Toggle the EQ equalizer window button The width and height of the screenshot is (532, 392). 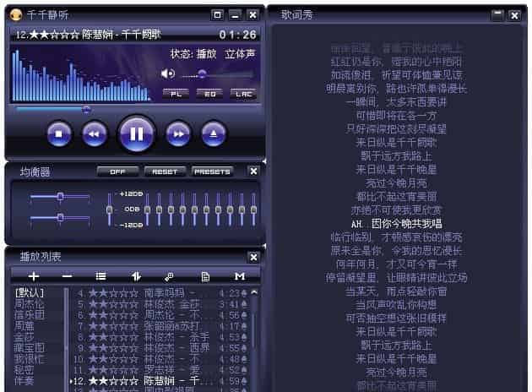[209, 94]
